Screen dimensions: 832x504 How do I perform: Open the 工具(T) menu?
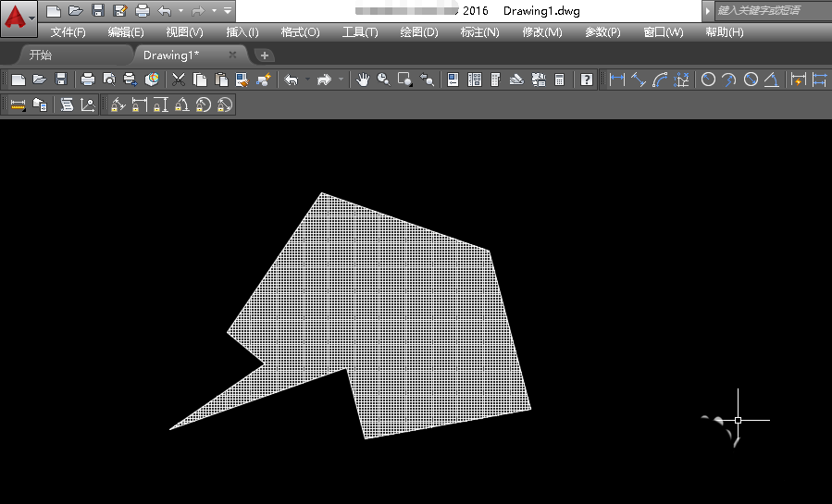(360, 32)
